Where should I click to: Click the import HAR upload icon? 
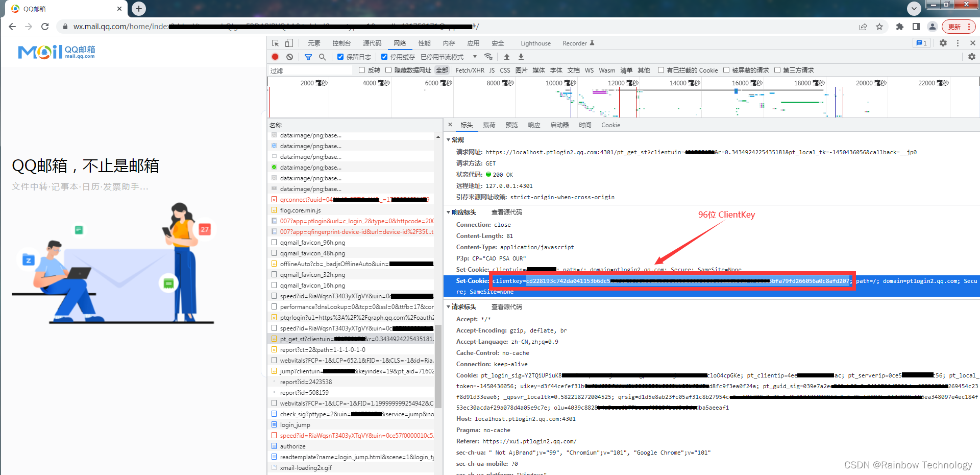click(507, 57)
